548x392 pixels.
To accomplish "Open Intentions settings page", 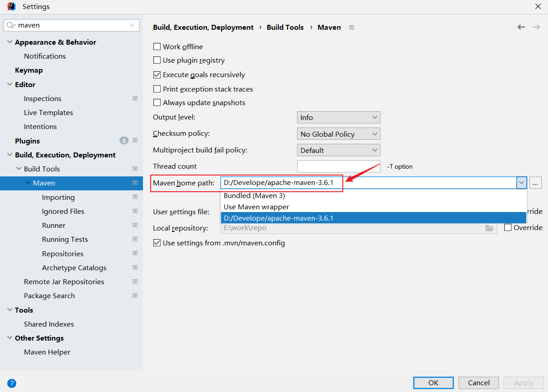I will [x=40, y=126].
